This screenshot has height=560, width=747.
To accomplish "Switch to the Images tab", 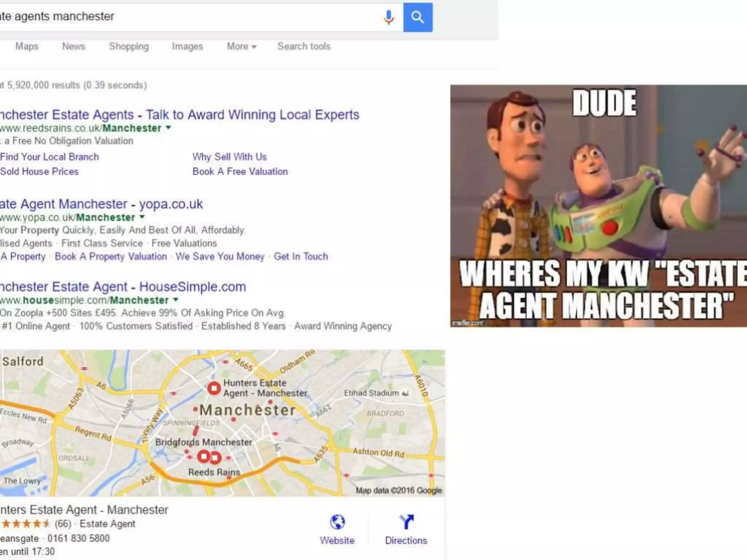I will point(187,46).
